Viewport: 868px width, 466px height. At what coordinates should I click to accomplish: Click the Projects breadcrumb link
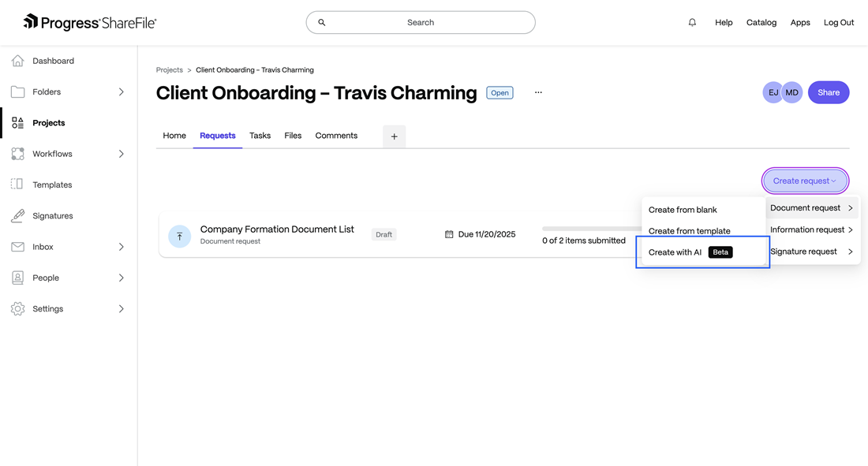coord(169,70)
